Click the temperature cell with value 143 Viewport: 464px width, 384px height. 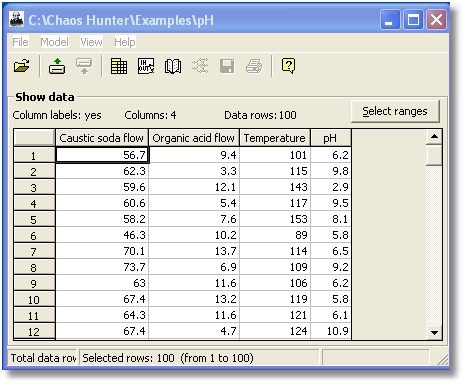[x=275, y=187]
